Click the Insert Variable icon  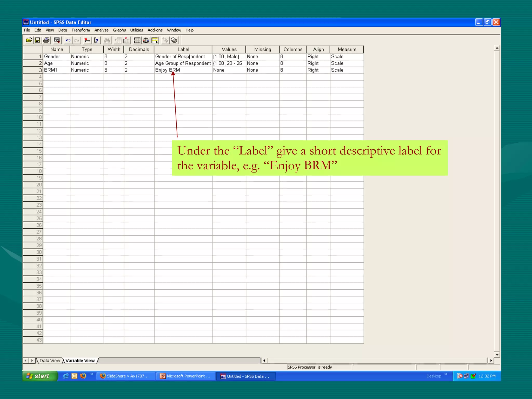point(127,40)
